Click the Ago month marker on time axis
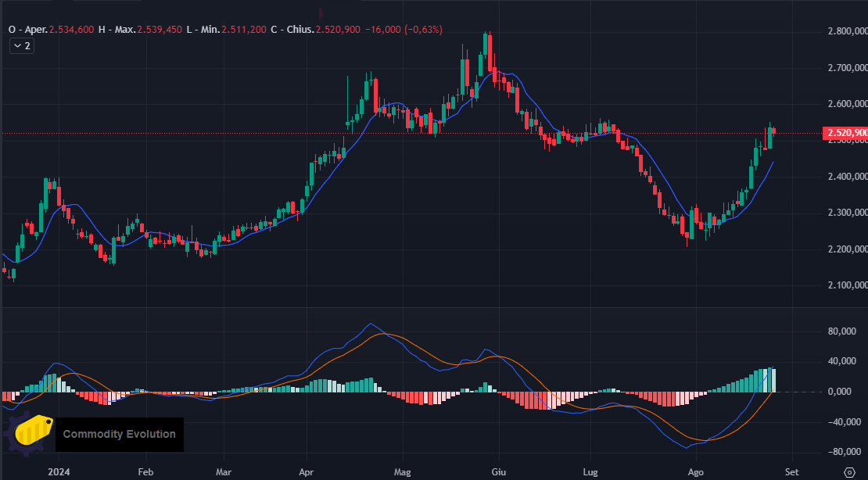 tap(696, 472)
